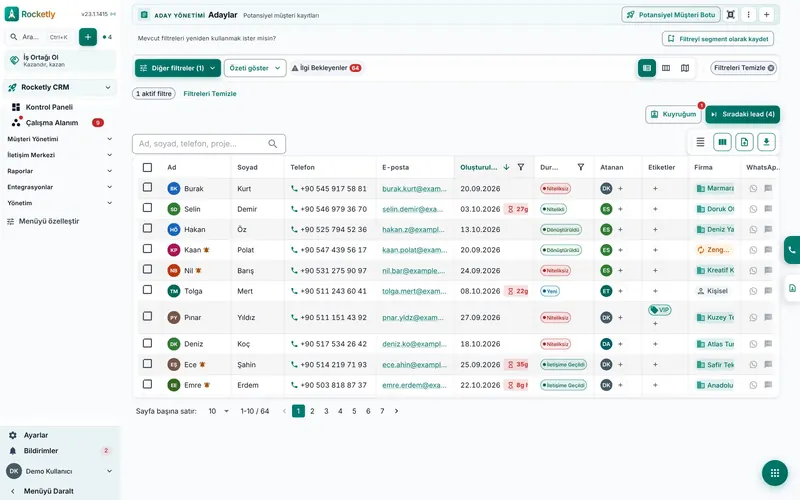This screenshot has height=500, width=800.
Task: Switch to the list view icon
Action: (x=647, y=68)
